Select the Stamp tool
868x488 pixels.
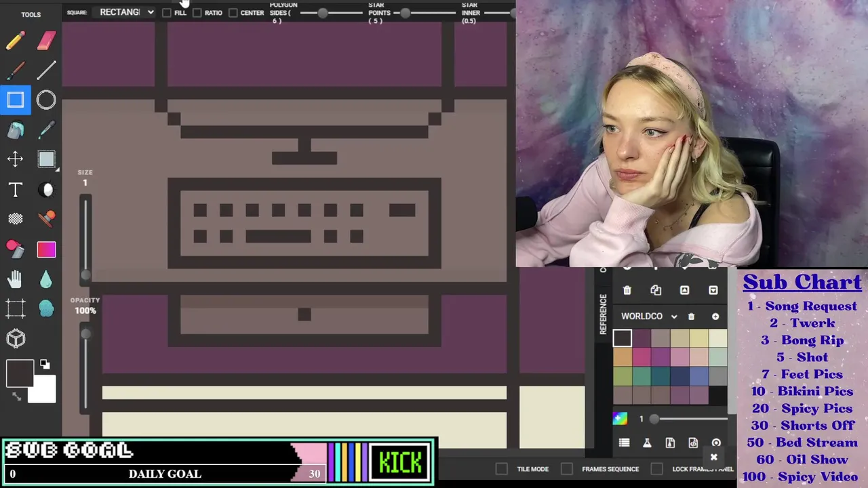click(x=46, y=219)
